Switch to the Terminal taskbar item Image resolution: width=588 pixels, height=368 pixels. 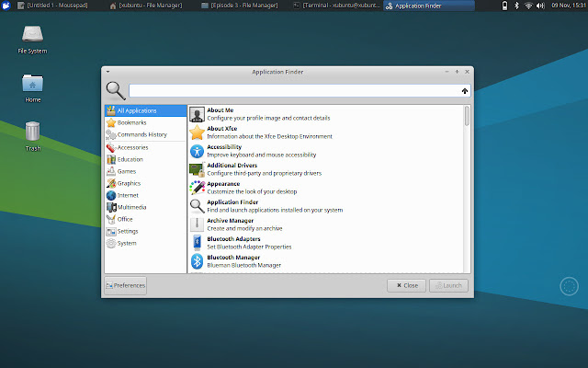[337, 6]
